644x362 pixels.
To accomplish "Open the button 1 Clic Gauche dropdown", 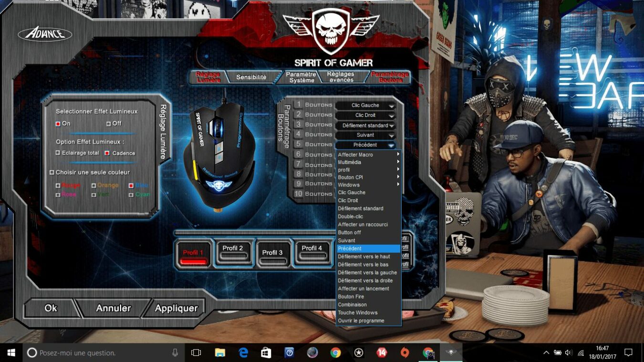I will [x=365, y=105].
